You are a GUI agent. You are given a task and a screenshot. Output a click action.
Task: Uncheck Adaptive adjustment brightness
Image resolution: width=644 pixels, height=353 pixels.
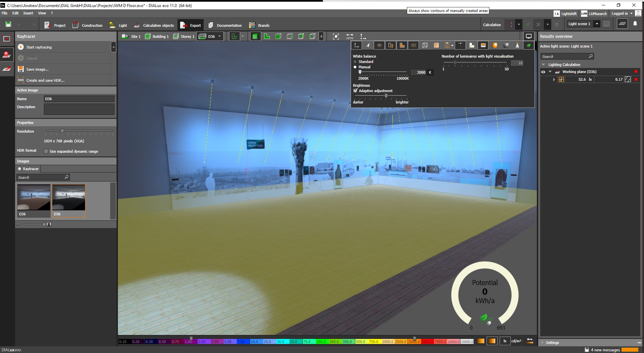(x=356, y=91)
